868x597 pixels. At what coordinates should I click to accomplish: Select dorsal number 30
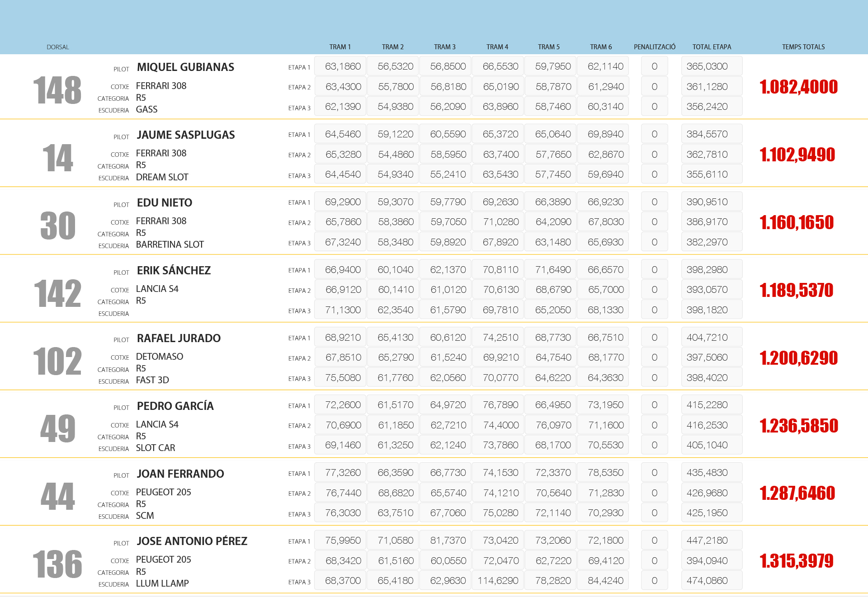(57, 226)
